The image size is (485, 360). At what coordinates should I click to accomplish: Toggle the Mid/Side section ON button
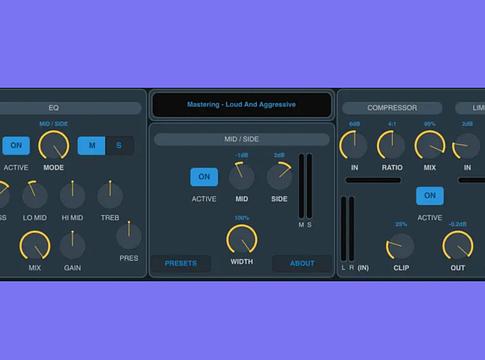tap(204, 177)
